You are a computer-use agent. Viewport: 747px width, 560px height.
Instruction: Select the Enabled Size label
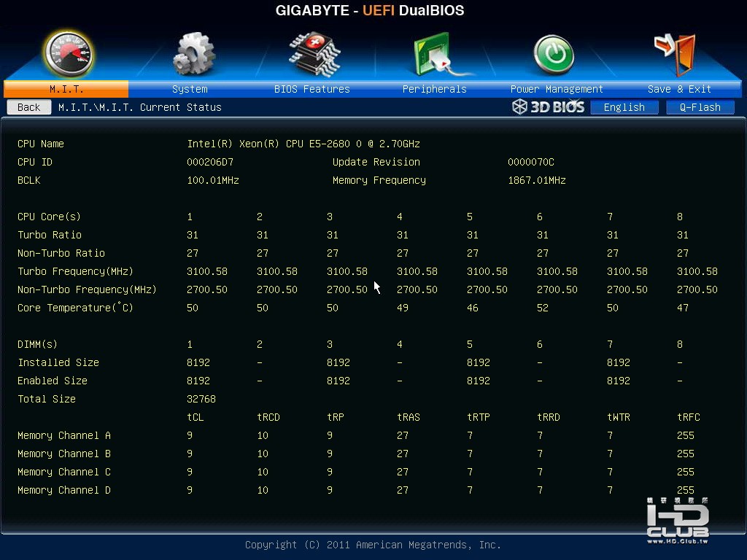(53, 381)
